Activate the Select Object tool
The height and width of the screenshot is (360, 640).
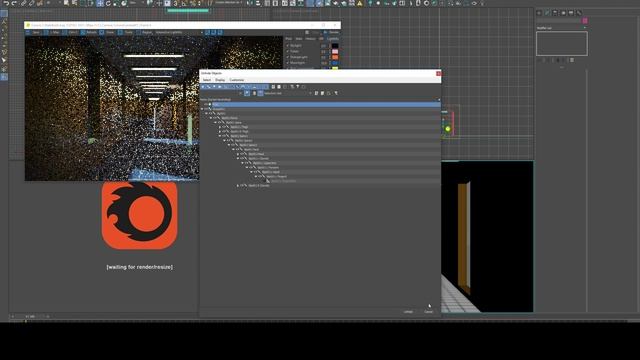click(66, 3)
